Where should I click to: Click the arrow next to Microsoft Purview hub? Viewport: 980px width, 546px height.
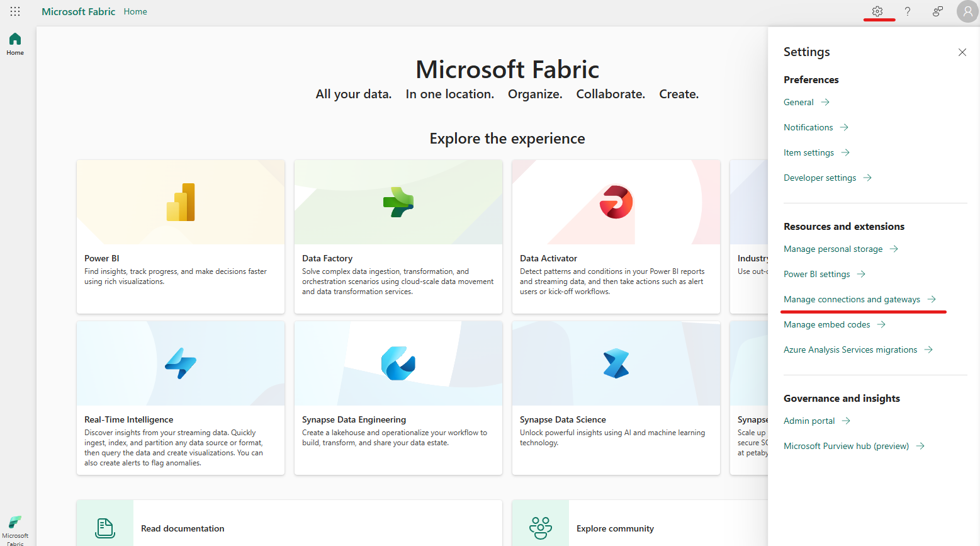pos(920,446)
